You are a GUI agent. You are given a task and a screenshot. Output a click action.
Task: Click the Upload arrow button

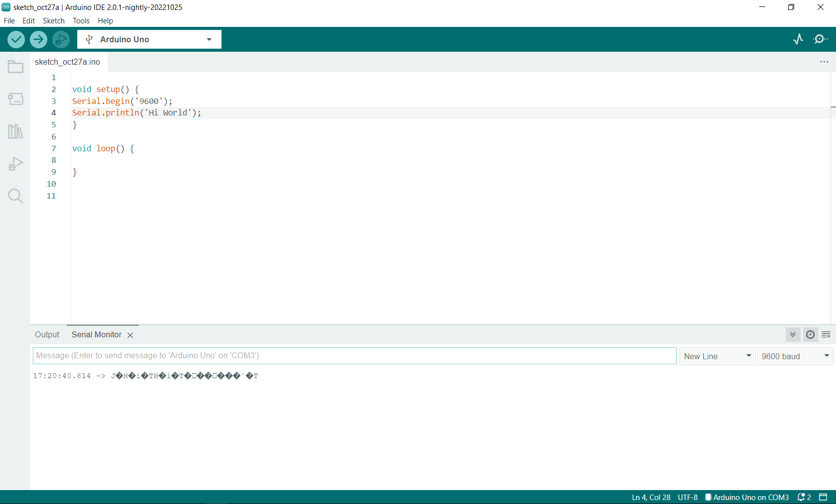[x=38, y=39]
